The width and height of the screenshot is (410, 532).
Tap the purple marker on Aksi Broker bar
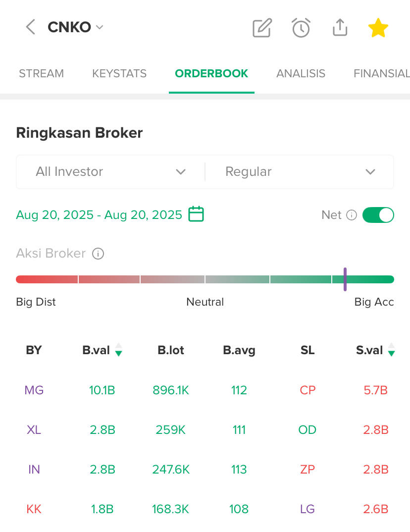[x=345, y=279]
